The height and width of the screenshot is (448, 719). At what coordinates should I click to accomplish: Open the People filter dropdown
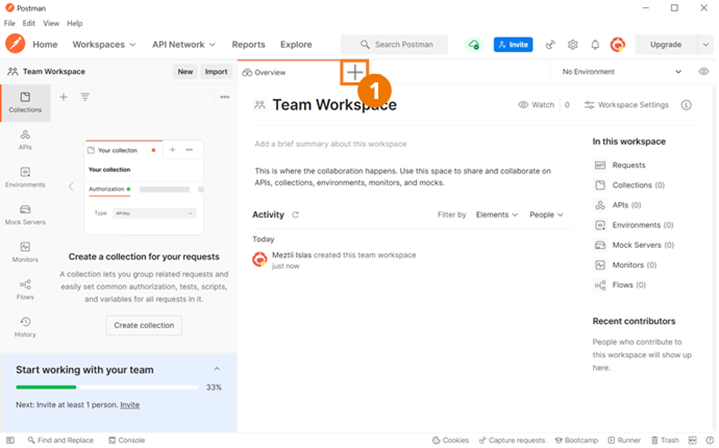pos(546,215)
